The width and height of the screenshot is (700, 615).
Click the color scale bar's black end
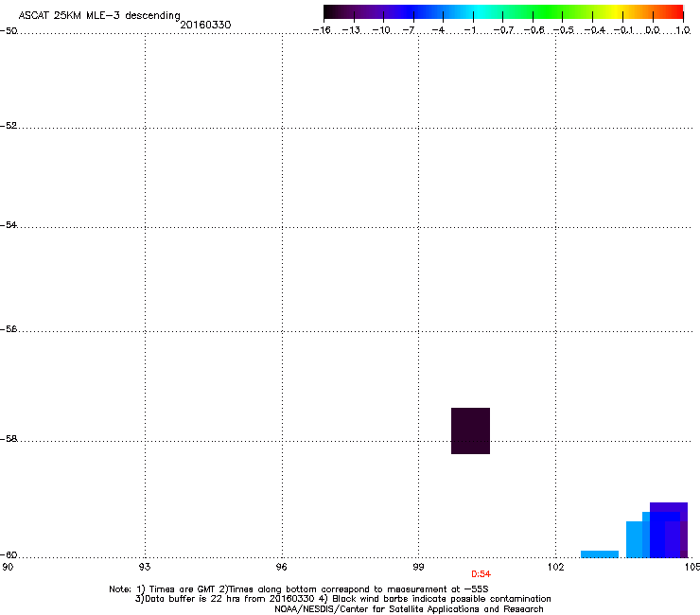coord(333,11)
